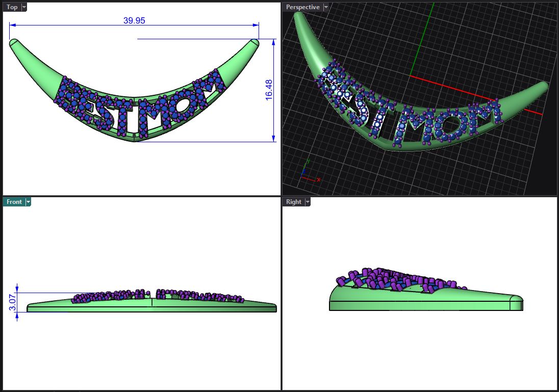Select the left tip of pendant in Top view

coord(15,42)
